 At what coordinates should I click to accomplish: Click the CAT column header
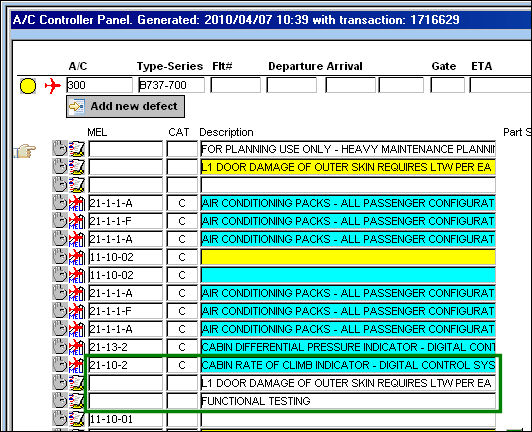pos(178,132)
